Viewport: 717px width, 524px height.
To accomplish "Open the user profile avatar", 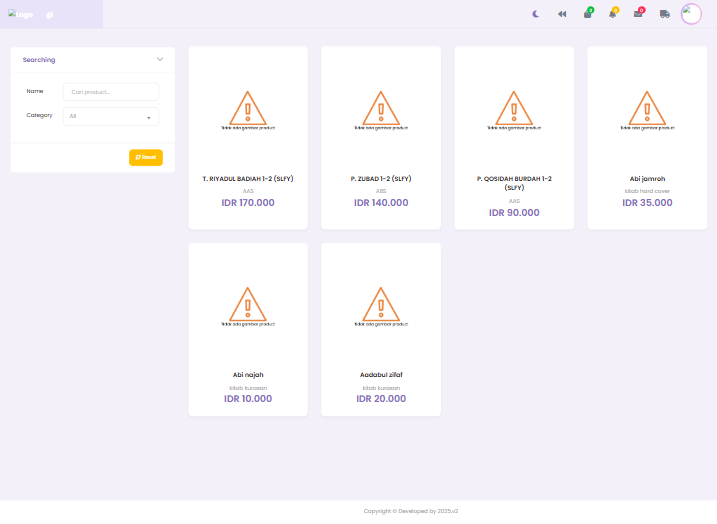I will [x=692, y=14].
